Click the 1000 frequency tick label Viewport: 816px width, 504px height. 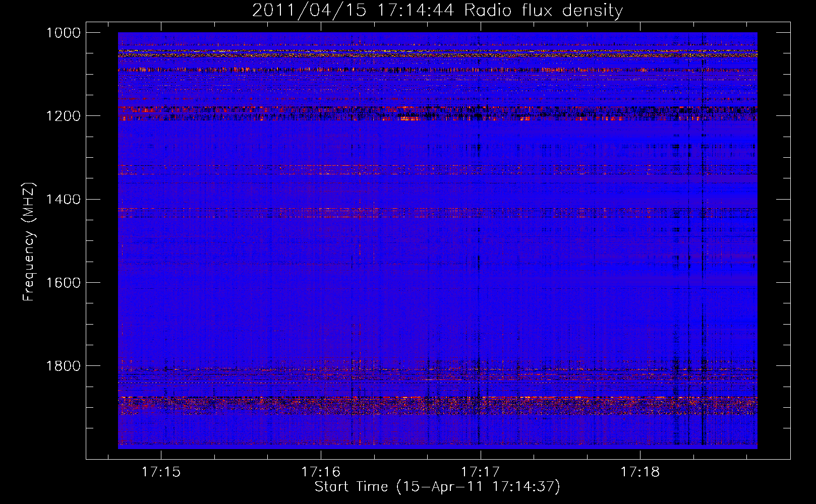coord(64,33)
